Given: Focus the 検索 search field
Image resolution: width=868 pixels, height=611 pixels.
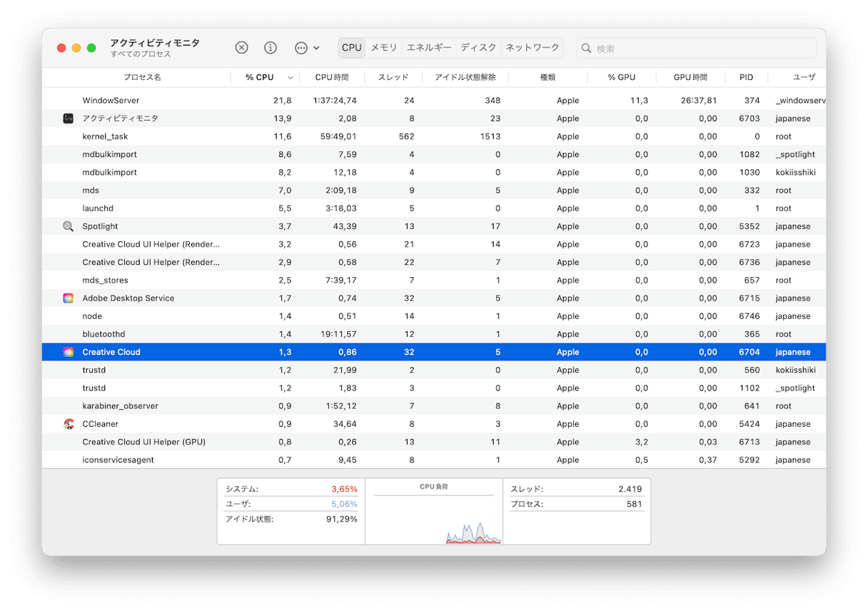Looking at the screenshot, I should (x=696, y=49).
